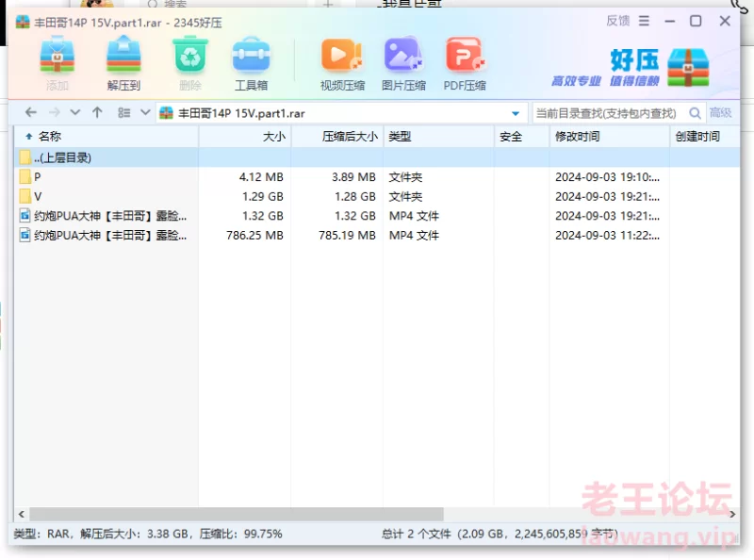
Task: Select the P folder row
Action: (x=377, y=177)
